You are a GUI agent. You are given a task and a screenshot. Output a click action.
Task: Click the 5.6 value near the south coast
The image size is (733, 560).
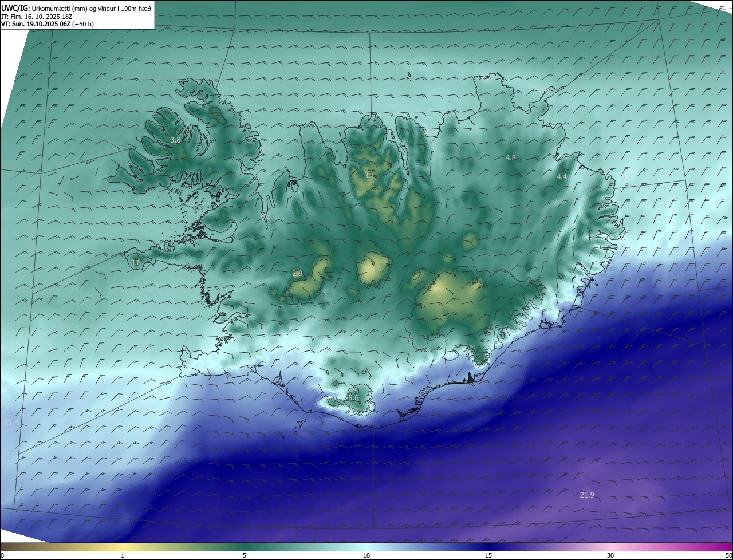pos(353,397)
